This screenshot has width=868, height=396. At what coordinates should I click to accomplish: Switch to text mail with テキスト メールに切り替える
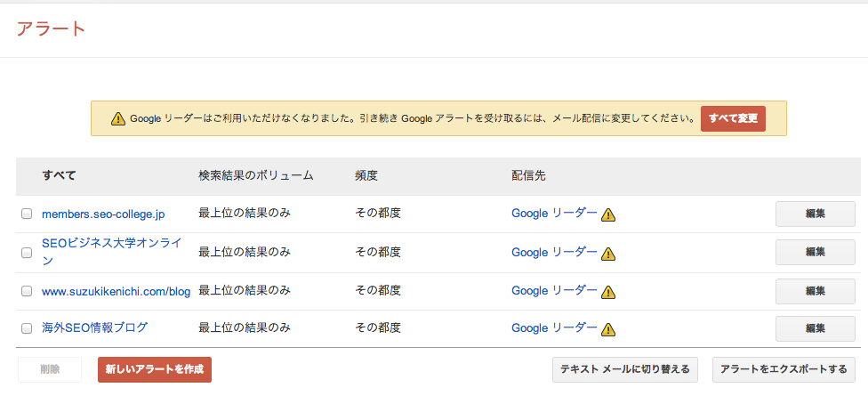(625, 369)
